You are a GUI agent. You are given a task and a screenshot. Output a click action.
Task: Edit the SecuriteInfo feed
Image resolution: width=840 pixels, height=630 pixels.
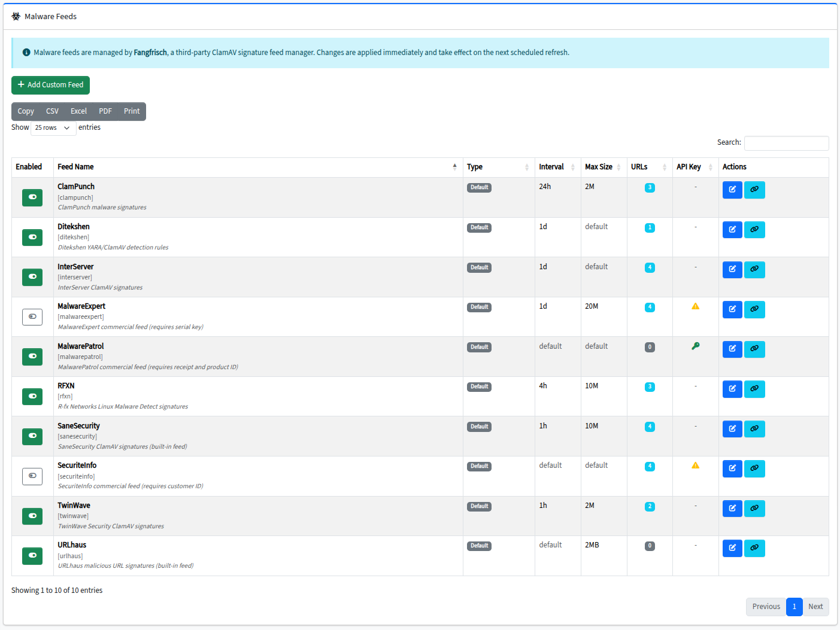[732, 468]
